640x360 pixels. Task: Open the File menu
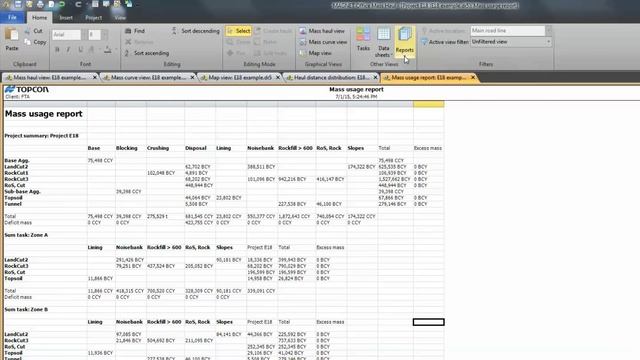[12, 18]
